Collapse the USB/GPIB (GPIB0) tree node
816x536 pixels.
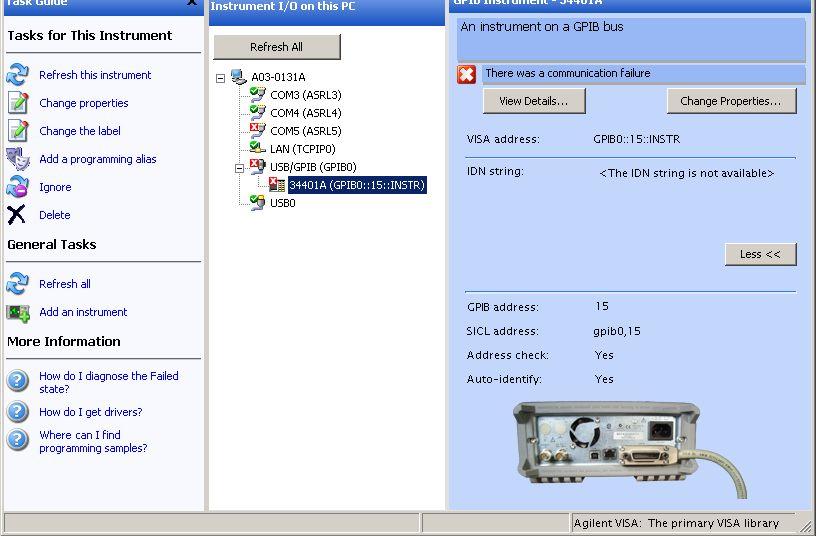point(239,168)
